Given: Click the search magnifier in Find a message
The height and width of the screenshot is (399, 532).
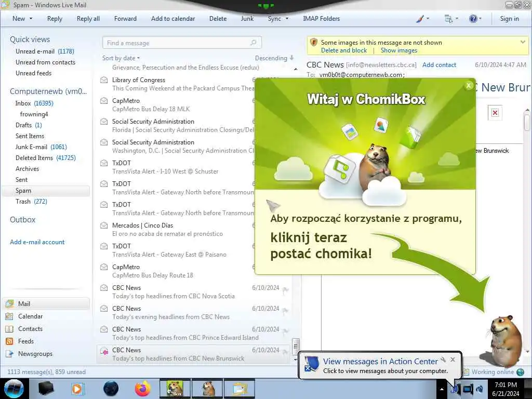Looking at the screenshot, I should click(253, 43).
